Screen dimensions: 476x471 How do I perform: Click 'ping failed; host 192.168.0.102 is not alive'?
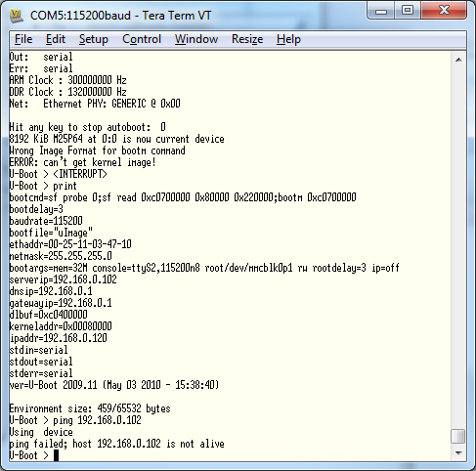pyautogui.click(x=116, y=444)
